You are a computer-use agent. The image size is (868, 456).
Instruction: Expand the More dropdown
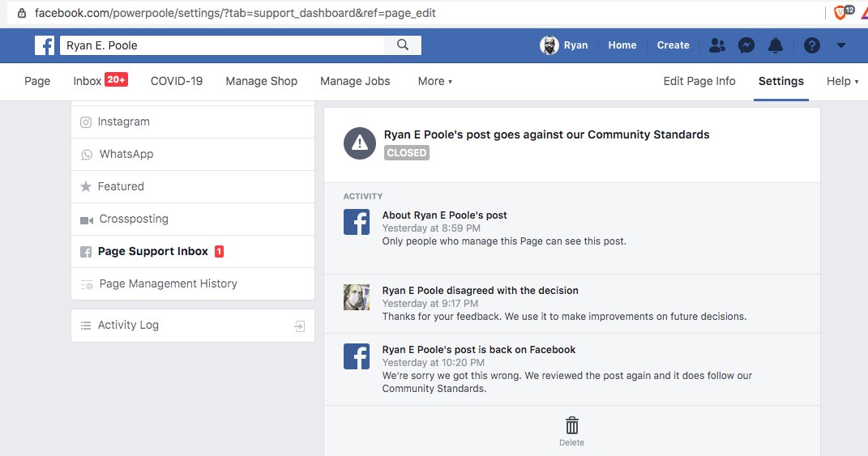tap(435, 81)
